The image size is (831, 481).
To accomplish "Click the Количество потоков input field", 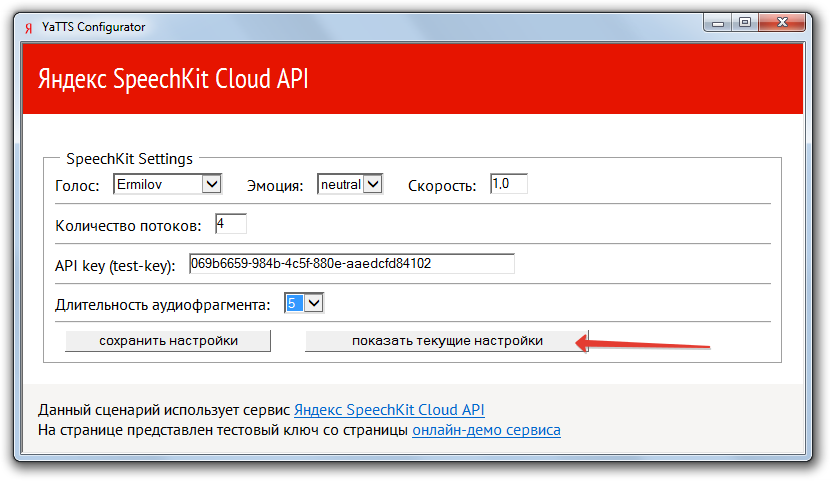I will pyautogui.click(x=231, y=224).
